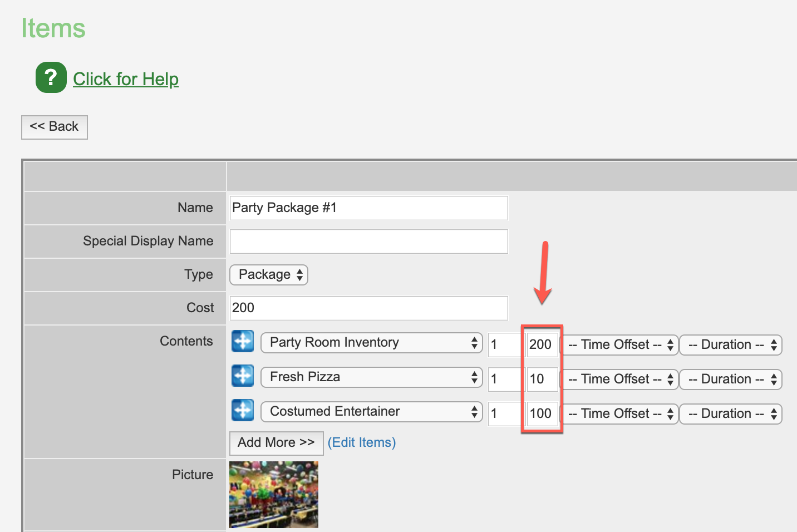This screenshot has width=797, height=532.
Task: Click the Cost field showing 200
Action: (369, 308)
